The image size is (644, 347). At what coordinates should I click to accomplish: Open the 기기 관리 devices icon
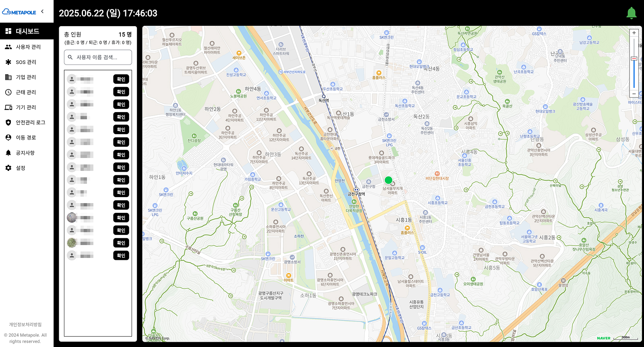pos(8,107)
